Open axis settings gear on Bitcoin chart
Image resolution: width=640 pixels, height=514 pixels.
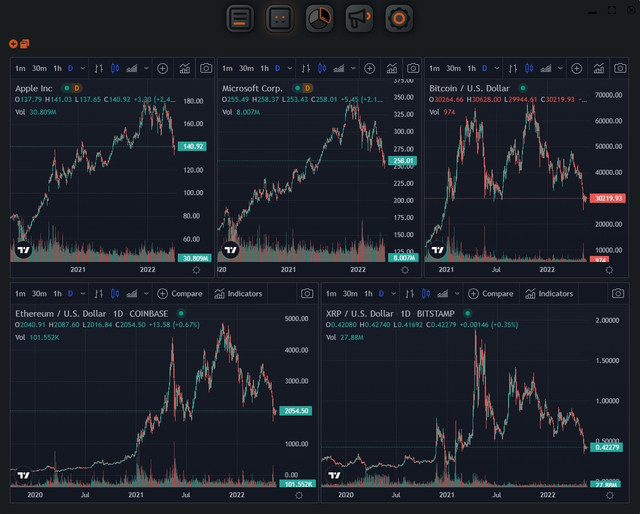pyautogui.click(x=609, y=270)
